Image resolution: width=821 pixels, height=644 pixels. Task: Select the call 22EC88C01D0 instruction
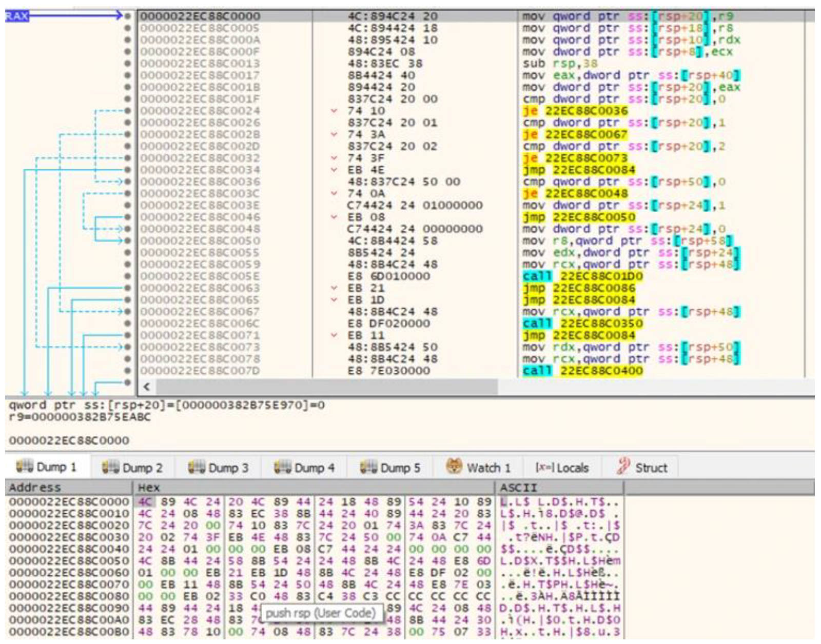(x=582, y=276)
